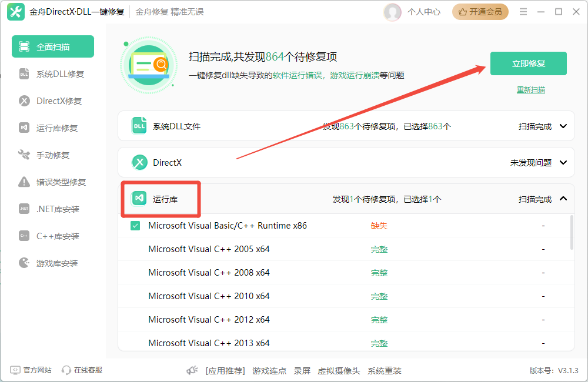Click the 立即修复 button
Screen dimensions: 588x382
529,63
